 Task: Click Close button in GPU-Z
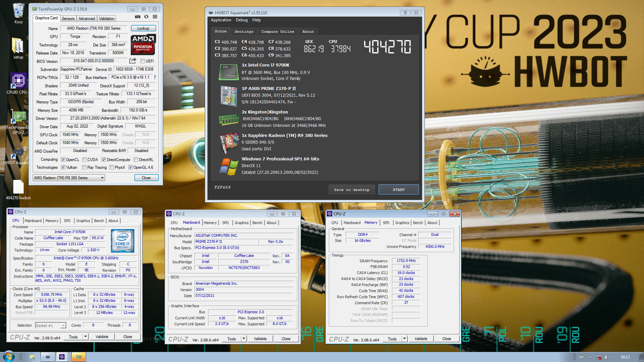coord(146,178)
